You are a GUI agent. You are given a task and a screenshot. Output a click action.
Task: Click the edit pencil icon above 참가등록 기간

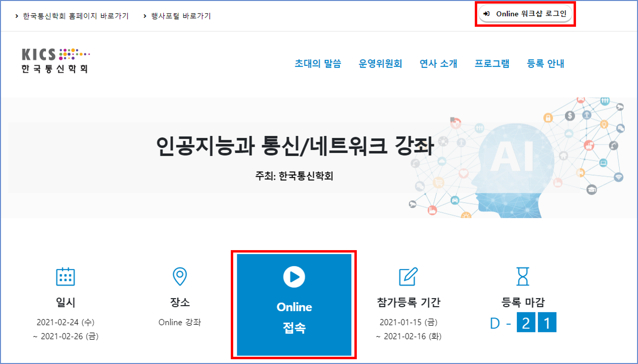[x=408, y=276]
